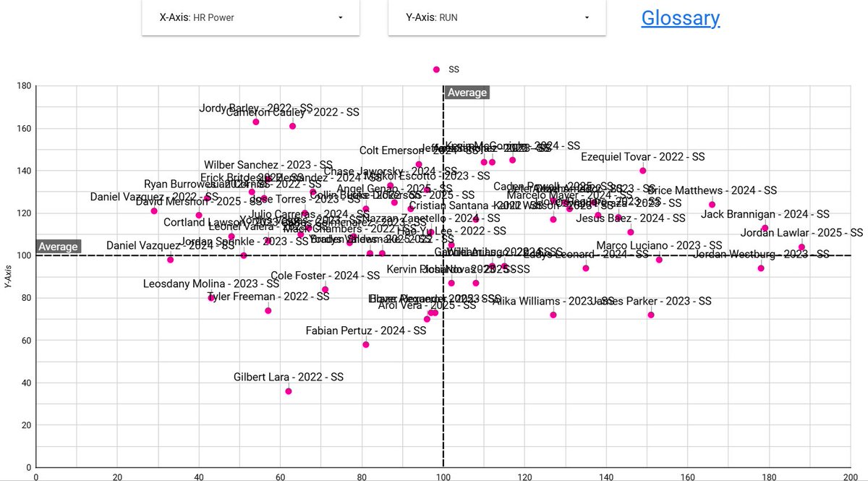The image size is (868, 481).
Task: Select Jordan Westburg 2023 data point
Action: pyautogui.click(x=761, y=268)
